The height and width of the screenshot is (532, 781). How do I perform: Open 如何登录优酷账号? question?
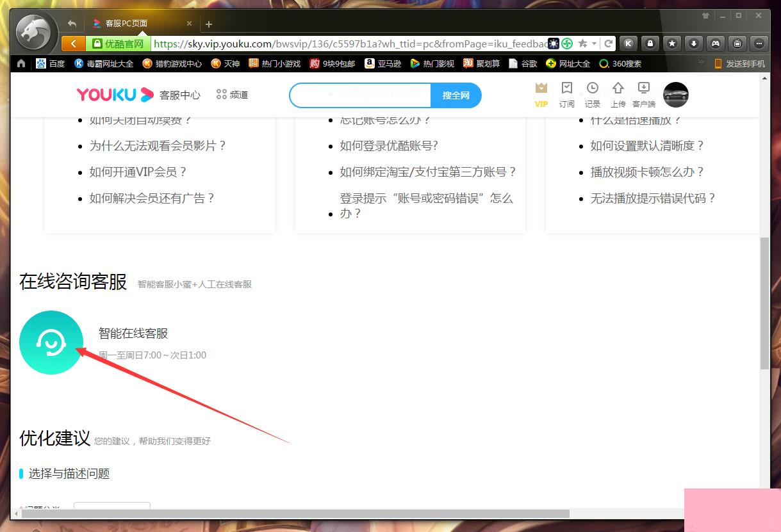click(x=389, y=146)
